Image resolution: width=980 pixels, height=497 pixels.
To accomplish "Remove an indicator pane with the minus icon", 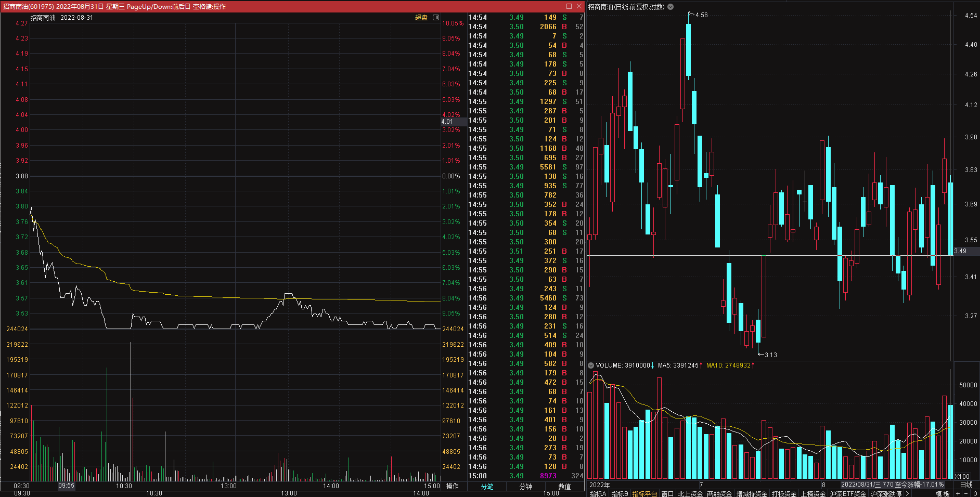I will (966, 493).
